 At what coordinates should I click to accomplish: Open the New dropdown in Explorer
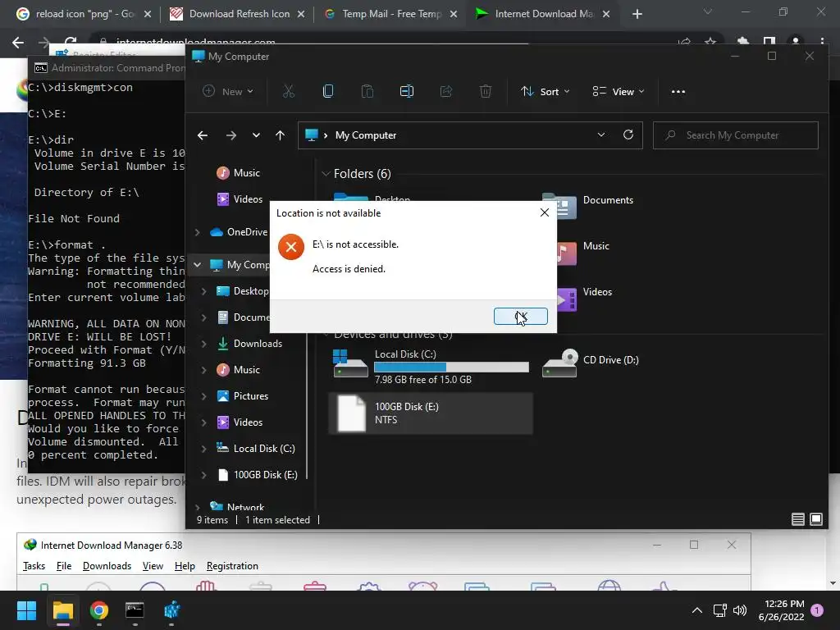pyautogui.click(x=228, y=92)
